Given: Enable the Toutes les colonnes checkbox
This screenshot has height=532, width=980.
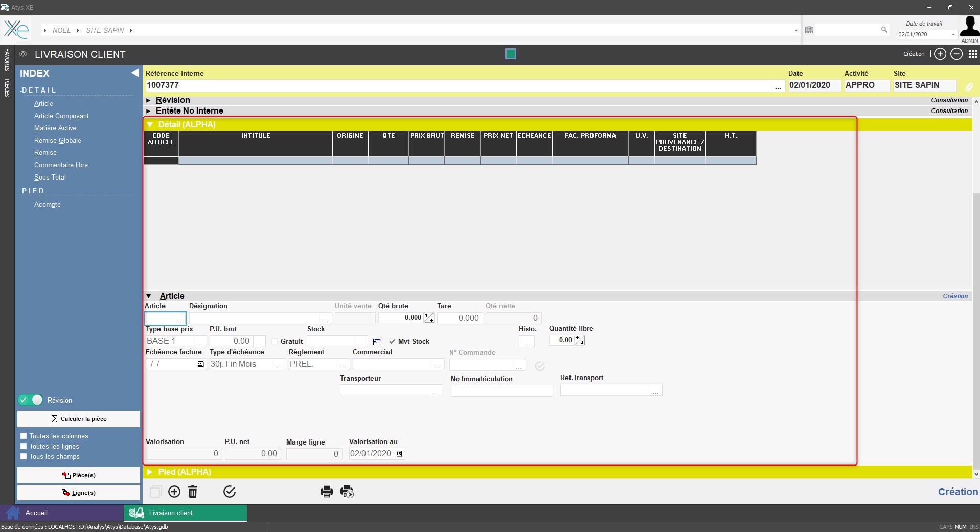Looking at the screenshot, I should [x=24, y=436].
